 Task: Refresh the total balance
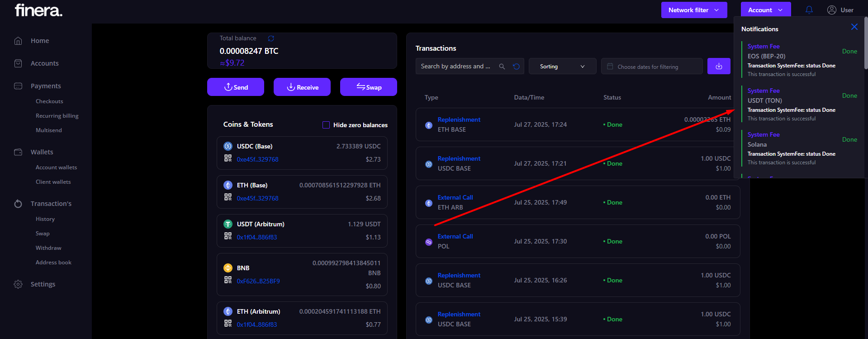pyautogui.click(x=271, y=38)
